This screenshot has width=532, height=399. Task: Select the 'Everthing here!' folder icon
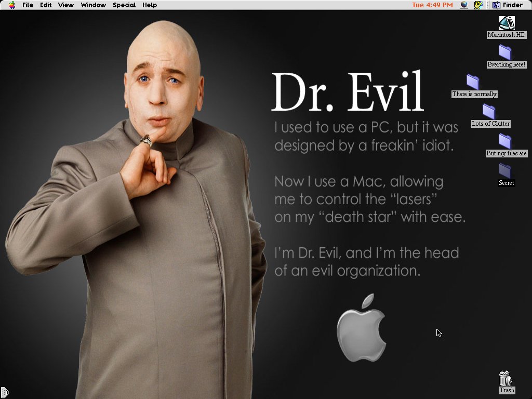[x=505, y=52]
